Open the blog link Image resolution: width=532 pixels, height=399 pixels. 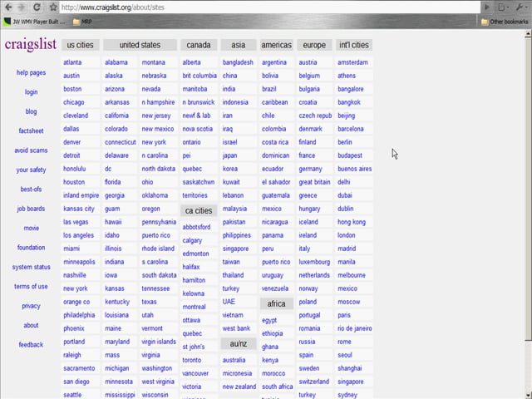click(x=31, y=111)
